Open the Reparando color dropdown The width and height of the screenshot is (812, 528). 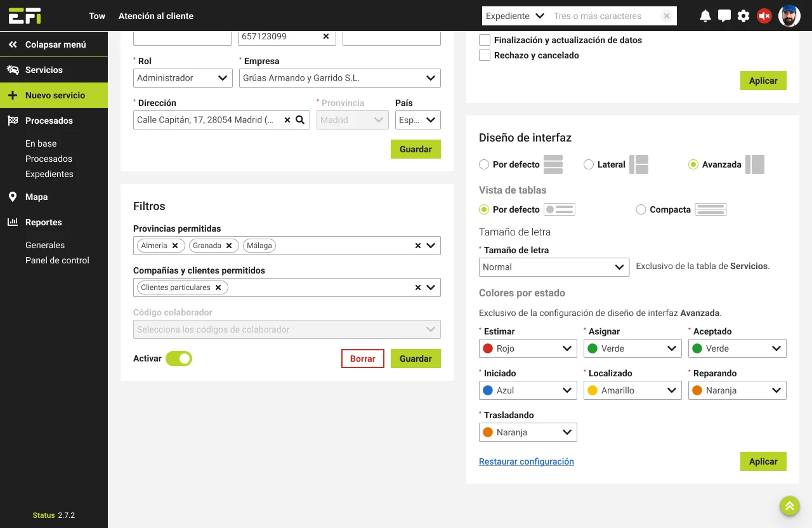(x=737, y=390)
